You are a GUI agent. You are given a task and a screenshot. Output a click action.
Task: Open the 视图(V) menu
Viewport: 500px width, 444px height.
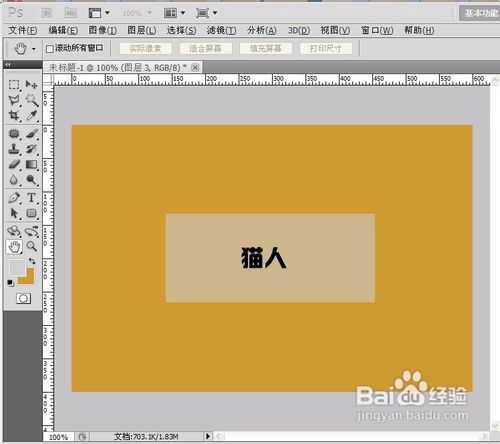click(x=335, y=30)
